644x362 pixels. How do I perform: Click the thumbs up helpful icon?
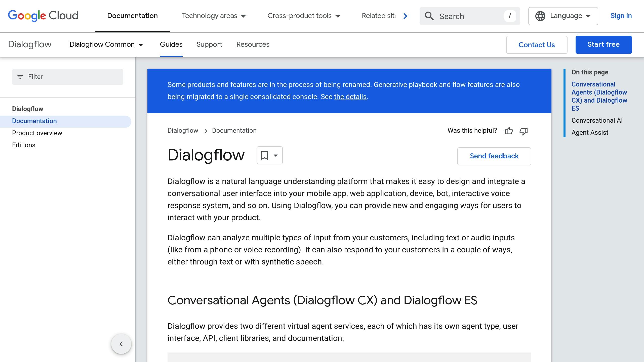(509, 131)
